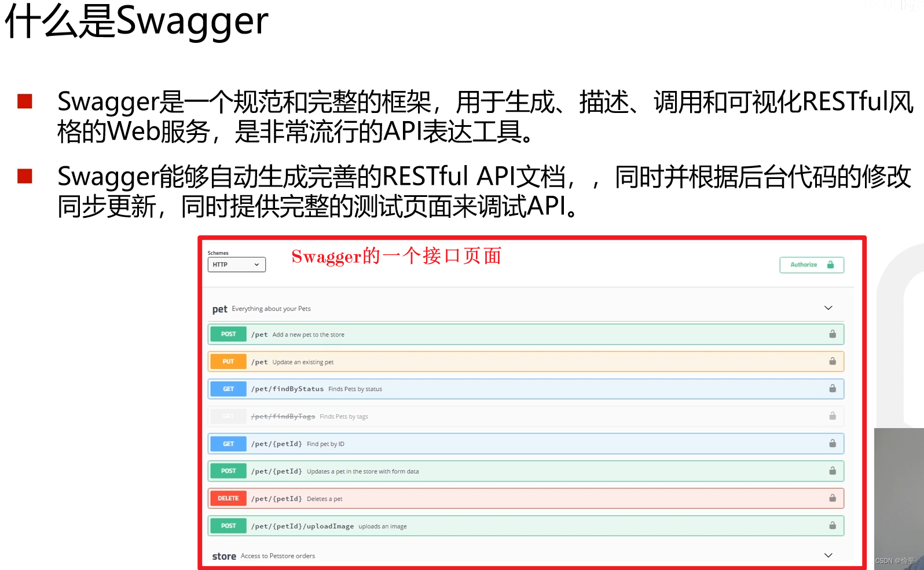Screen dimensions: 924x570
Task: Expand POST 'Updates a pet in the store' endpoint
Action: 526,471
